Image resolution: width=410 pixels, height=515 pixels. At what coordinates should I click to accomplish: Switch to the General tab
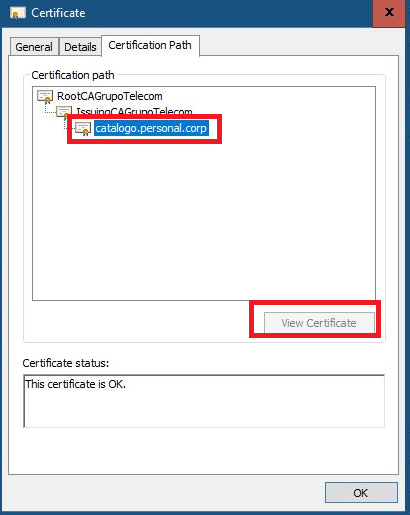(x=34, y=47)
